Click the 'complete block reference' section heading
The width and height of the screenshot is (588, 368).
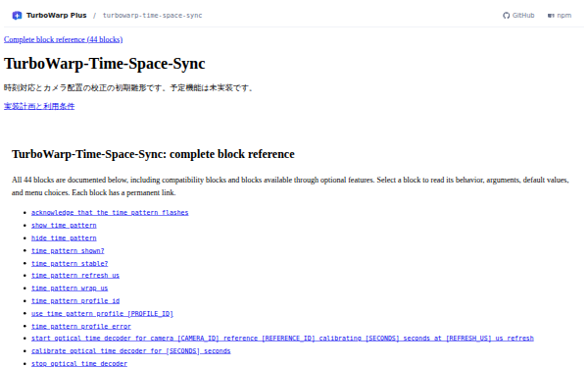click(x=153, y=154)
